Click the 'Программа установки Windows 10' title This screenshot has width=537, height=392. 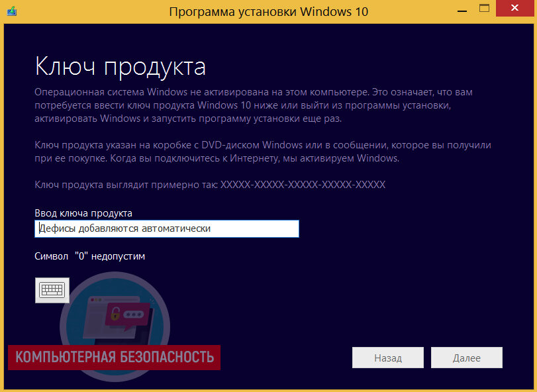coord(269,12)
